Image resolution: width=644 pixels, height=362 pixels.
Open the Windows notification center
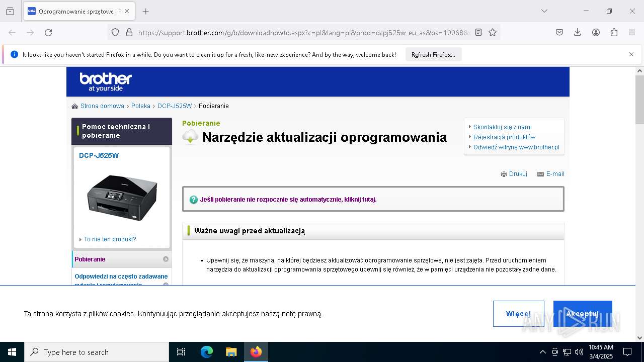627,352
